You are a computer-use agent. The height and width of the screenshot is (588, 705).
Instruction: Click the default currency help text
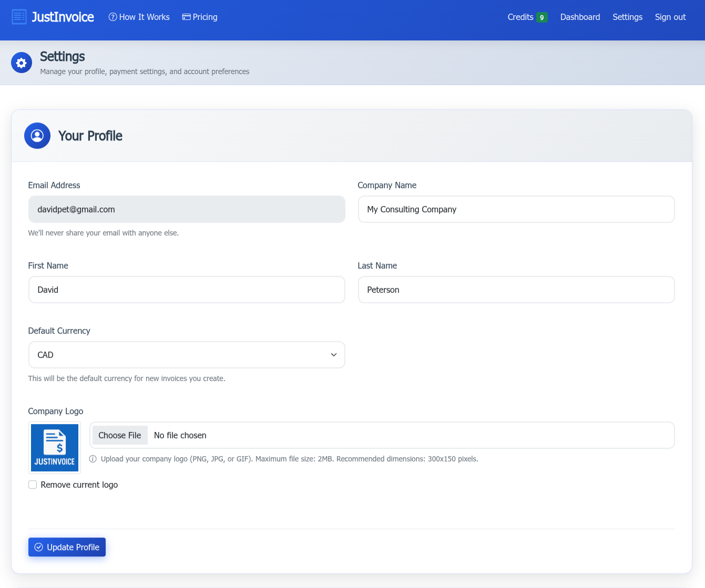click(x=127, y=378)
